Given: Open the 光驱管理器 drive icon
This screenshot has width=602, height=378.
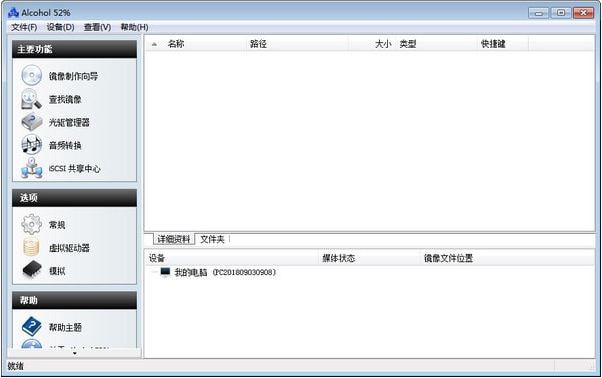Looking at the screenshot, I should click(31, 122).
